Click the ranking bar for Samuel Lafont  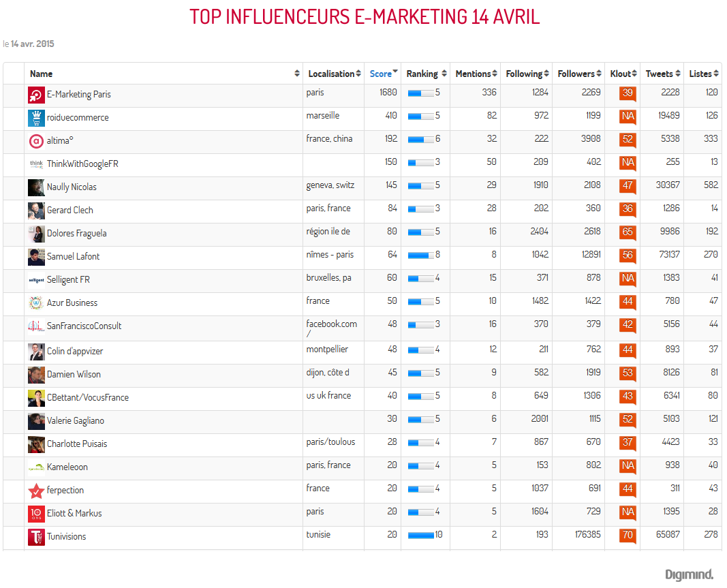pyautogui.click(x=420, y=256)
